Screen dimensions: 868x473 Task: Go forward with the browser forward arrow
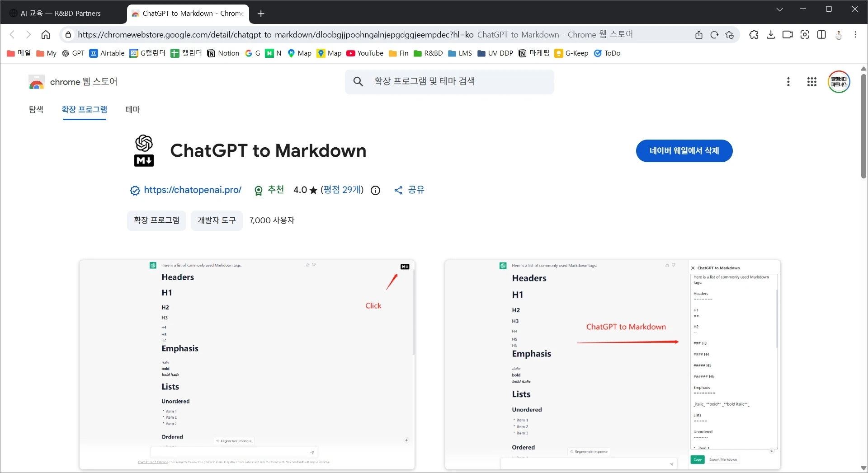pyautogui.click(x=28, y=35)
